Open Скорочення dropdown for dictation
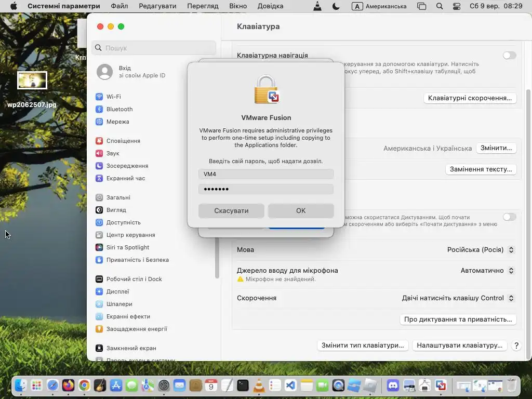 click(x=458, y=298)
